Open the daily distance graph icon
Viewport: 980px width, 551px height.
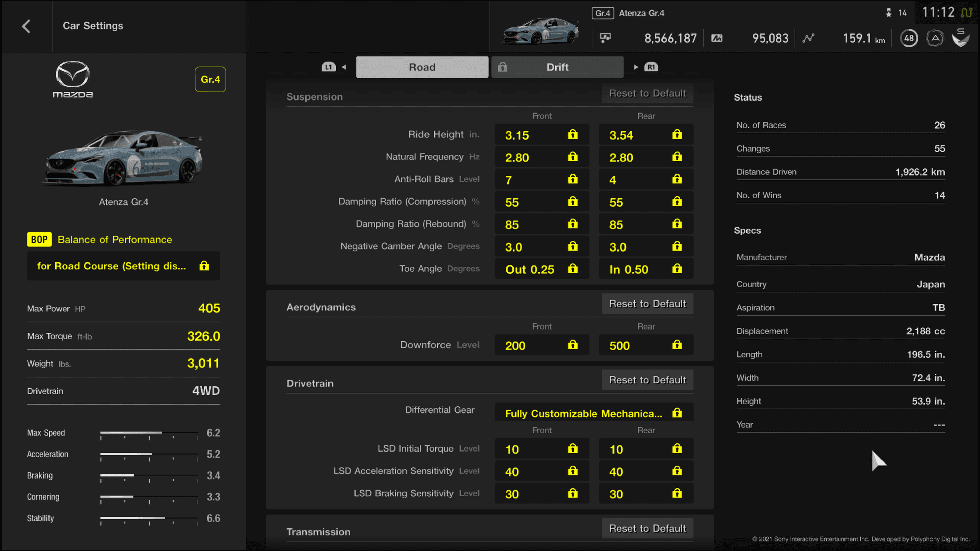808,38
